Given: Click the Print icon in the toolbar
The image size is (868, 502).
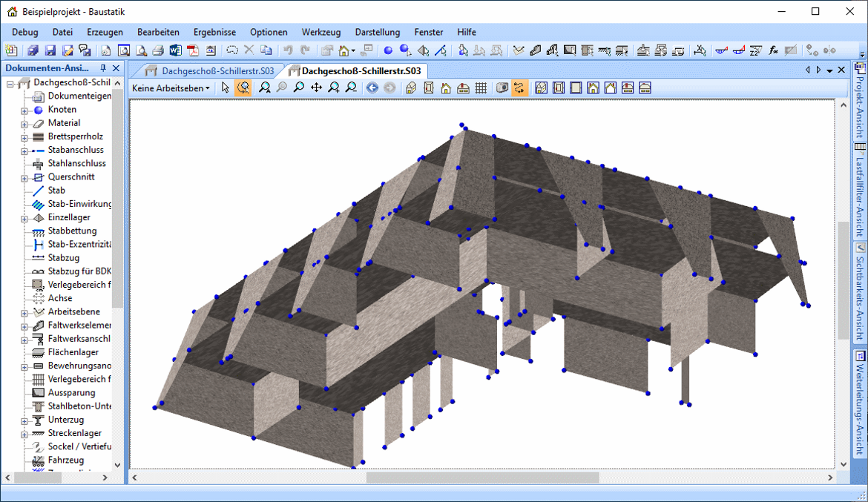Looking at the screenshot, I should coord(158,50).
